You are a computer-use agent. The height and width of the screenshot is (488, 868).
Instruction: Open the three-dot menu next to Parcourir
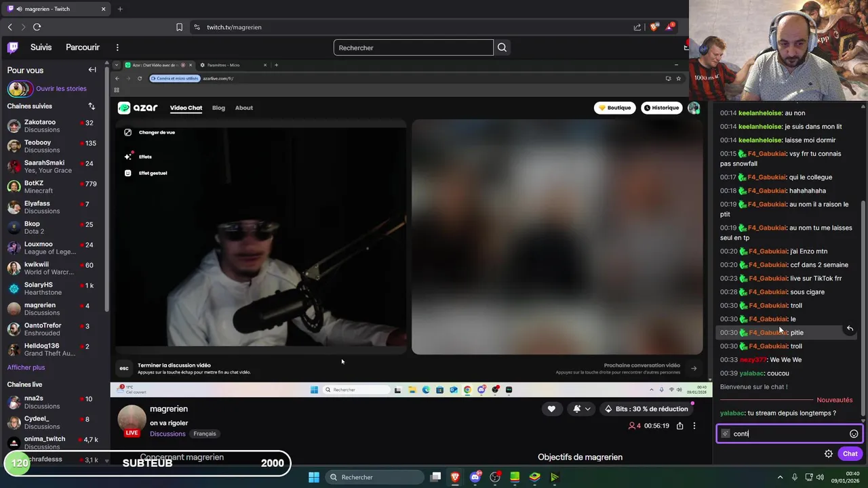pyautogui.click(x=117, y=47)
